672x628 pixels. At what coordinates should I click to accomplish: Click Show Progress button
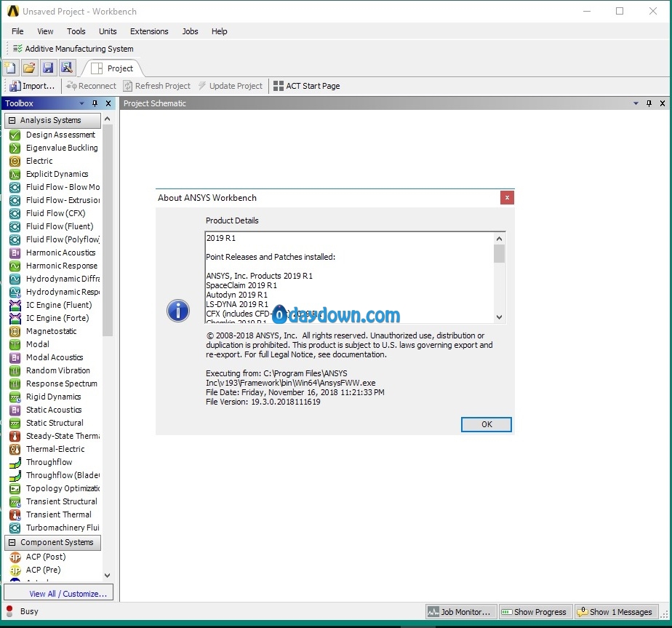[x=535, y=612]
